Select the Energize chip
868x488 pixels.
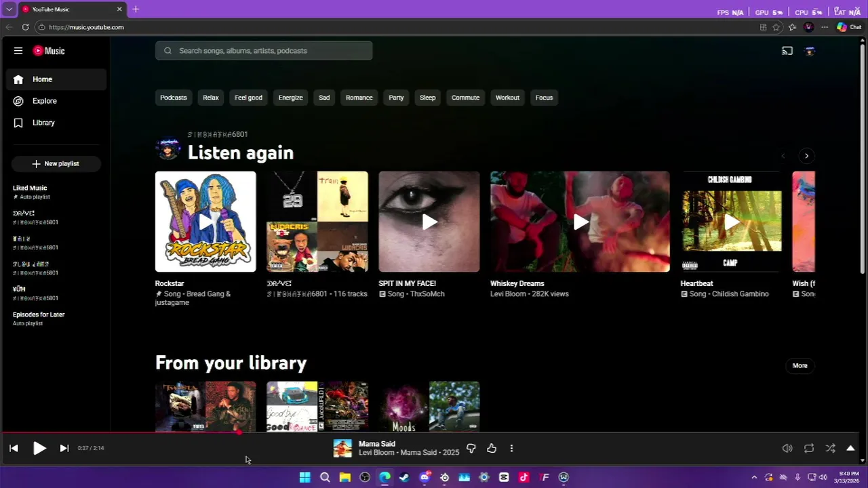[290, 98]
